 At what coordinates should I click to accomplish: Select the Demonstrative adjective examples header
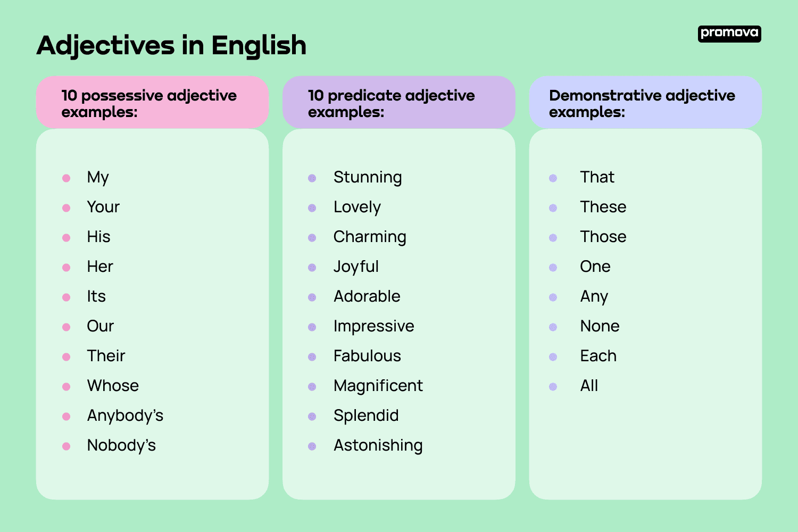642,103
